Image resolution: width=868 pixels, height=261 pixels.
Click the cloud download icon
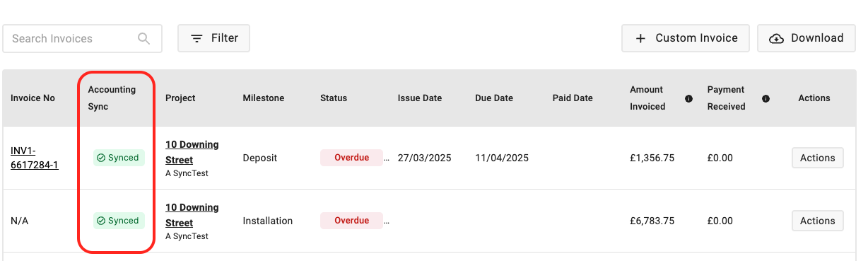pyautogui.click(x=776, y=38)
